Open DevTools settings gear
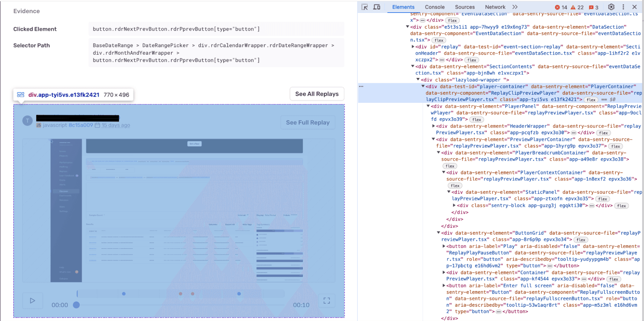644x321 pixels. 611,7
